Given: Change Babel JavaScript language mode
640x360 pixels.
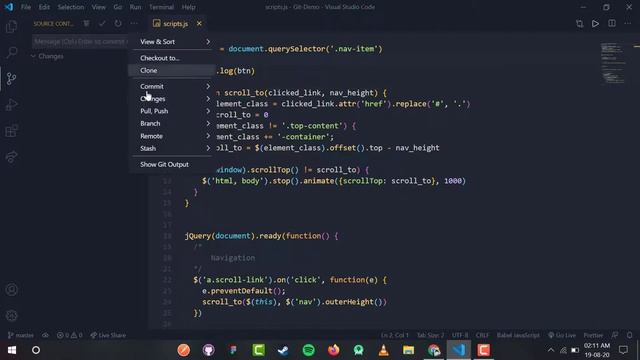Looking at the screenshot, I should [x=518, y=335].
